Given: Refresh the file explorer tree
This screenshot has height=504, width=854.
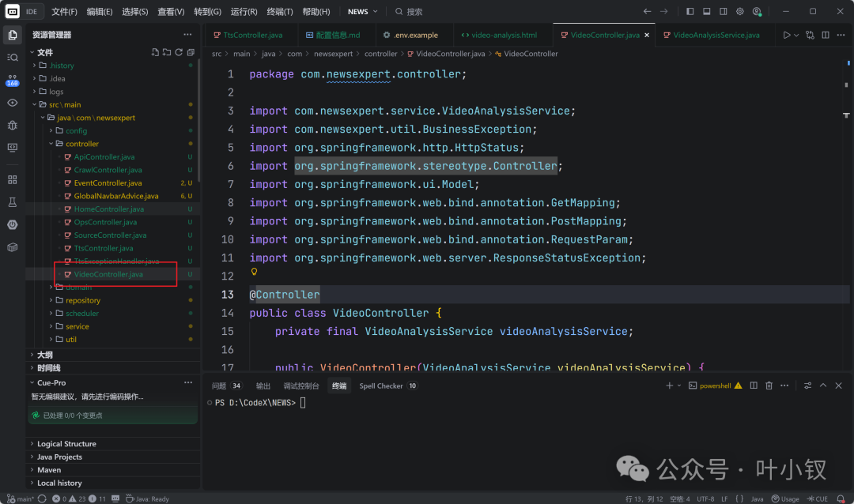Looking at the screenshot, I should (x=179, y=52).
